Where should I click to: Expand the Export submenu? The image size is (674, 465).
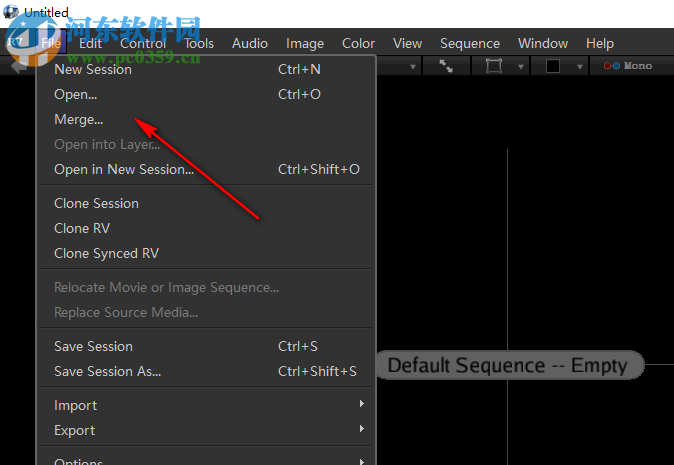[x=206, y=430]
